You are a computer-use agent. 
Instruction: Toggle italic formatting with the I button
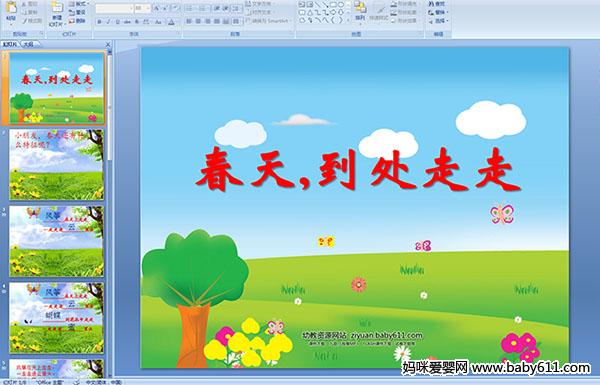click(x=108, y=22)
